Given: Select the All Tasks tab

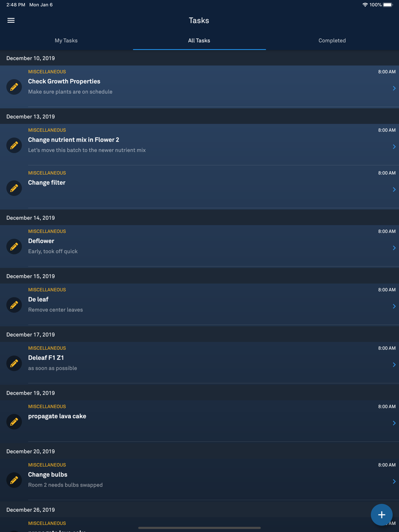Looking at the screenshot, I should tap(199, 41).
